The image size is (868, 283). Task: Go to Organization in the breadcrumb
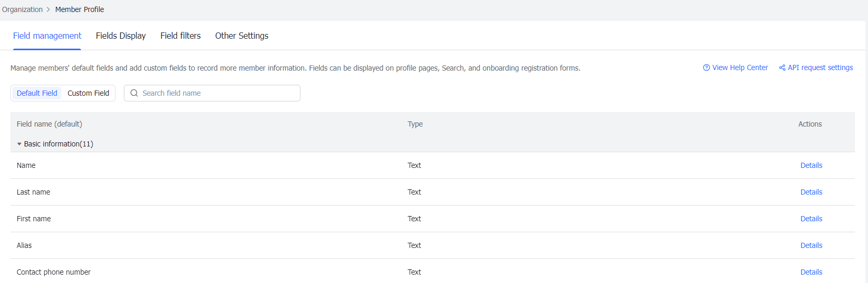point(22,9)
